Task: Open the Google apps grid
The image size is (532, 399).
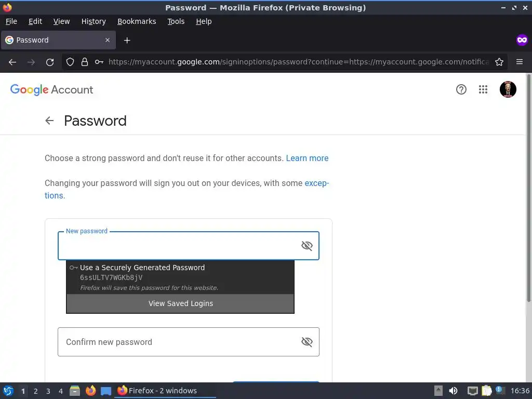Action: [x=483, y=89]
